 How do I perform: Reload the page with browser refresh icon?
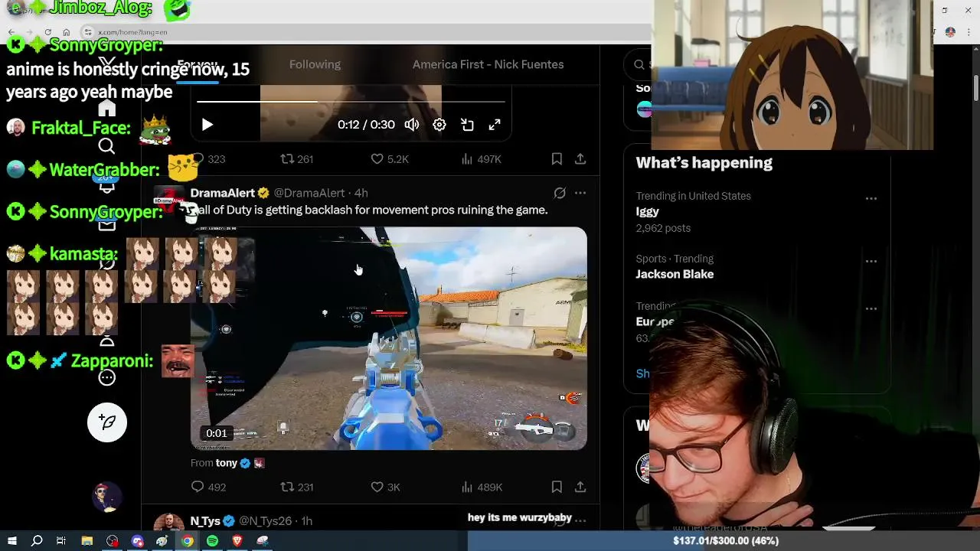[x=47, y=32]
